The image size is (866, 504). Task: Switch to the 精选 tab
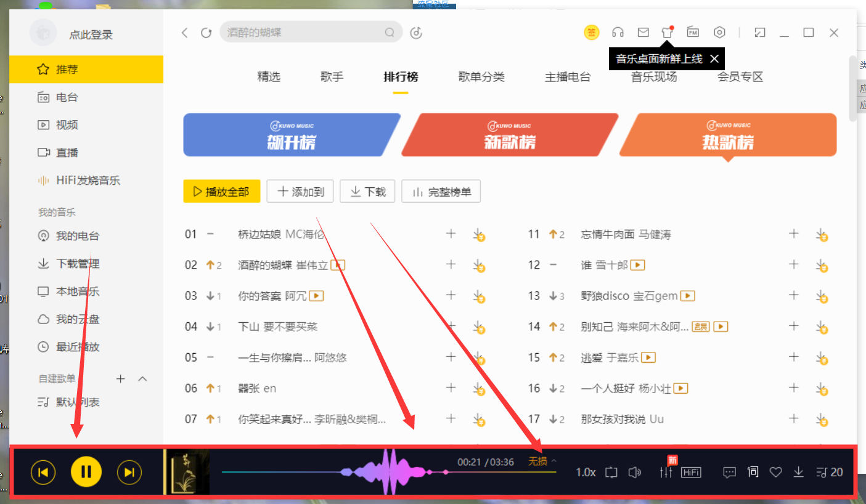point(269,77)
